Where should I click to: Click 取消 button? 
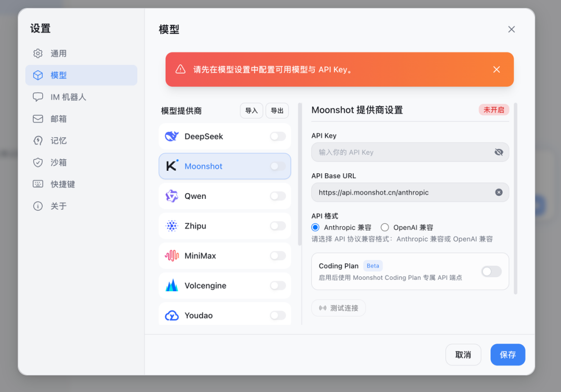pyautogui.click(x=463, y=355)
